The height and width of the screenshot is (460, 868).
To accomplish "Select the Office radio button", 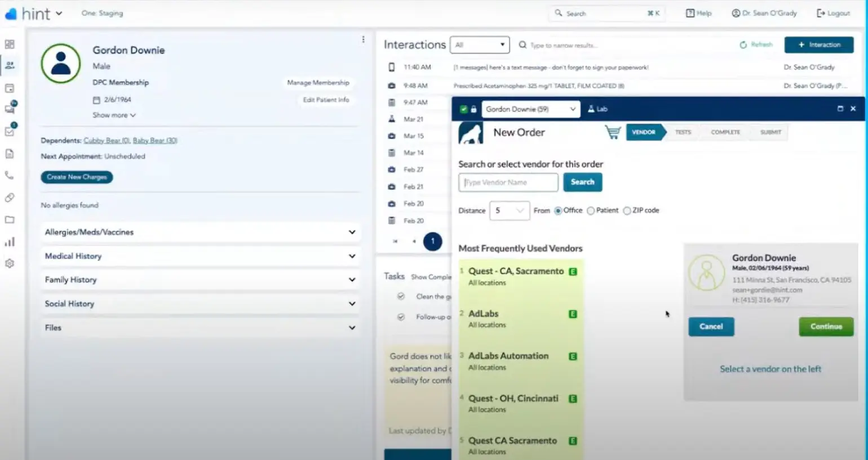I will [558, 210].
